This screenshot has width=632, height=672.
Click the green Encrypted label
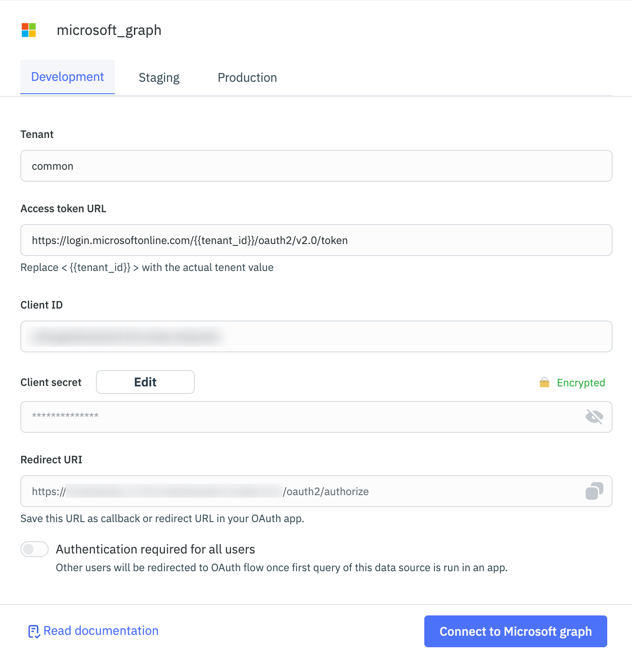coord(580,382)
